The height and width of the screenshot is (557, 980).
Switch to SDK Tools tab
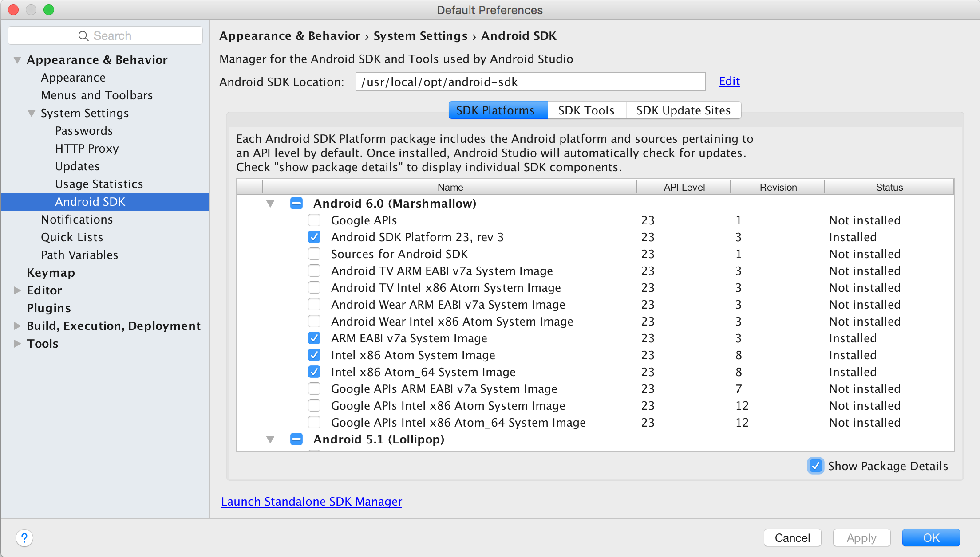[586, 110]
